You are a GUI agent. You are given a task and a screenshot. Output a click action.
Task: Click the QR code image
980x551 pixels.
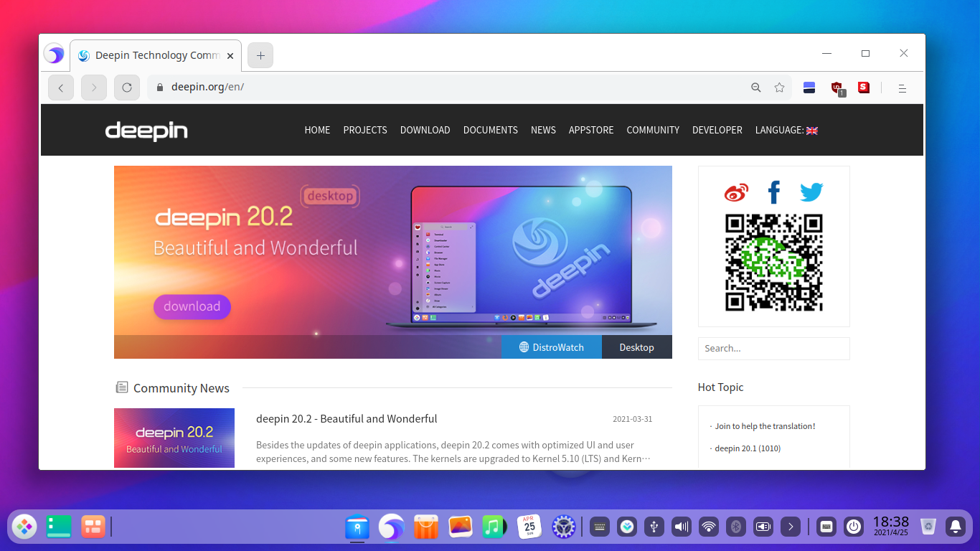(x=774, y=263)
